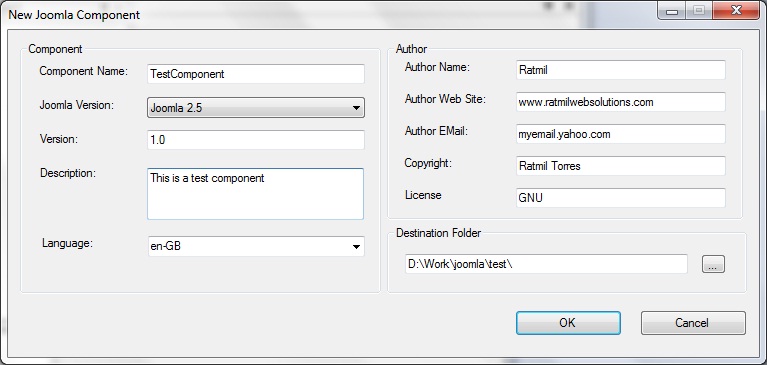767x365 pixels.
Task: Minimize the New Joomla Component window
Action: coord(672,10)
